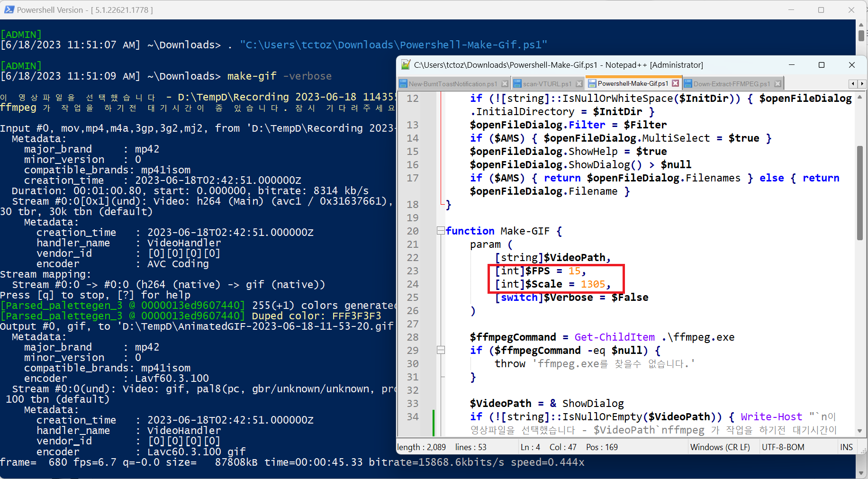This screenshot has width=868, height=479.
Task: Collapse the Make-GIF function fold marker
Action: pyautogui.click(x=441, y=231)
